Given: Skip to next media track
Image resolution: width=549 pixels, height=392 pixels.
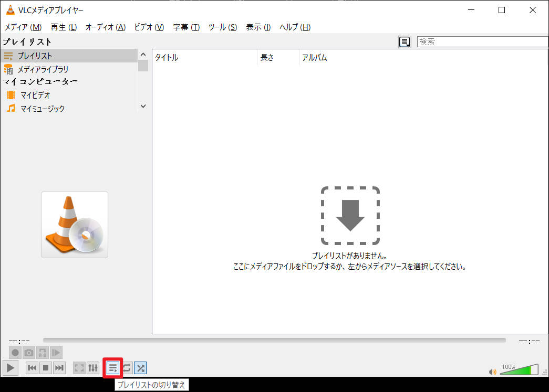Looking at the screenshot, I should [59, 368].
